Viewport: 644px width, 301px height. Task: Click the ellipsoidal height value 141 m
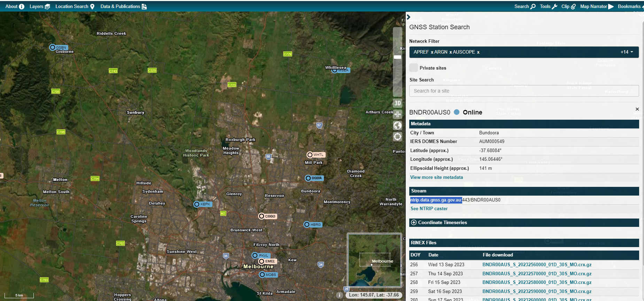pos(486,168)
